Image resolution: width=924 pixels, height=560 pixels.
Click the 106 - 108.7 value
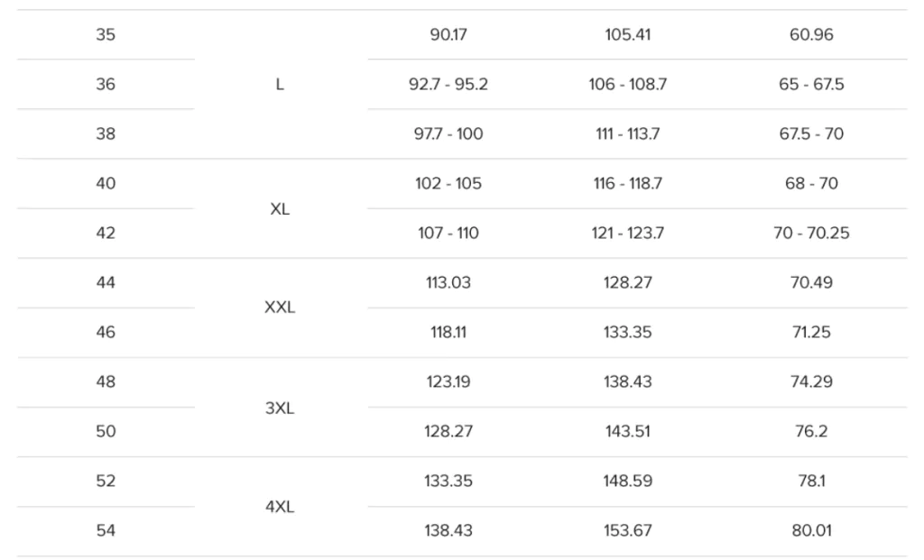coord(628,84)
